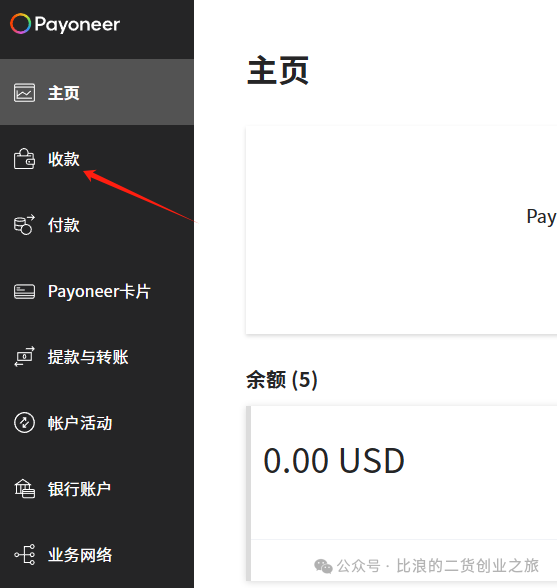Open 提款与转账 from the sidebar
The width and height of the screenshot is (557, 588).
[x=97, y=357]
